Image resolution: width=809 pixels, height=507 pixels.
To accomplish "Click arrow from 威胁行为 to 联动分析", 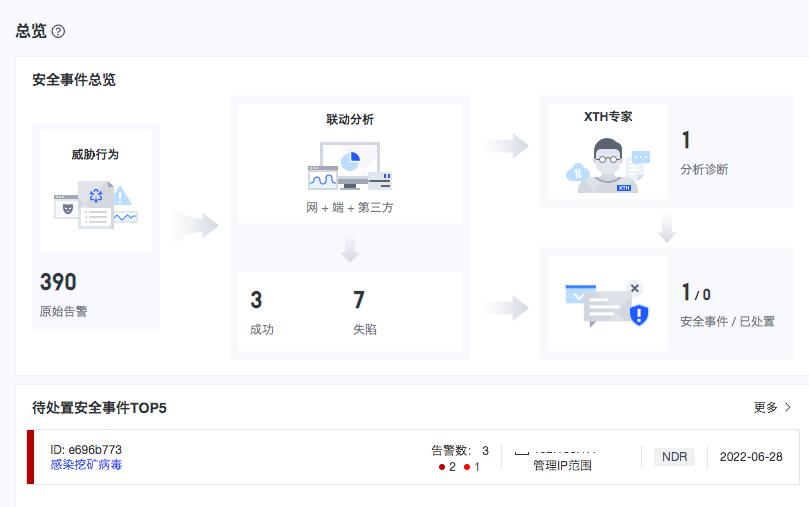I will pyautogui.click(x=196, y=226).
